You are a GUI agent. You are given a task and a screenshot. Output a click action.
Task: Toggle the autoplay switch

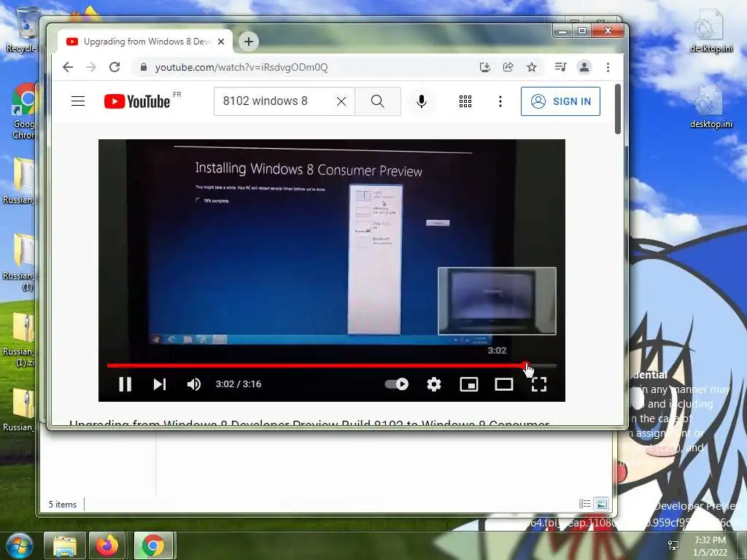(x=396, y=384)
